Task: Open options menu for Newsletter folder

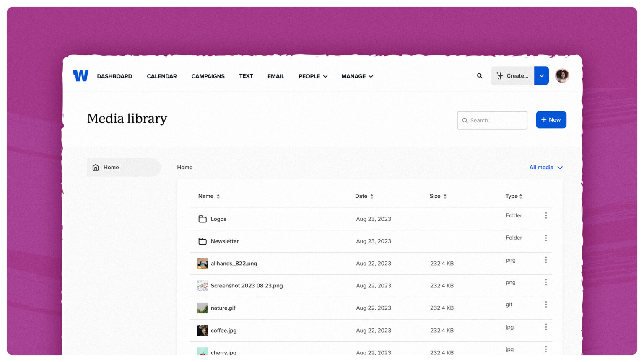Action: coord(546,238)
